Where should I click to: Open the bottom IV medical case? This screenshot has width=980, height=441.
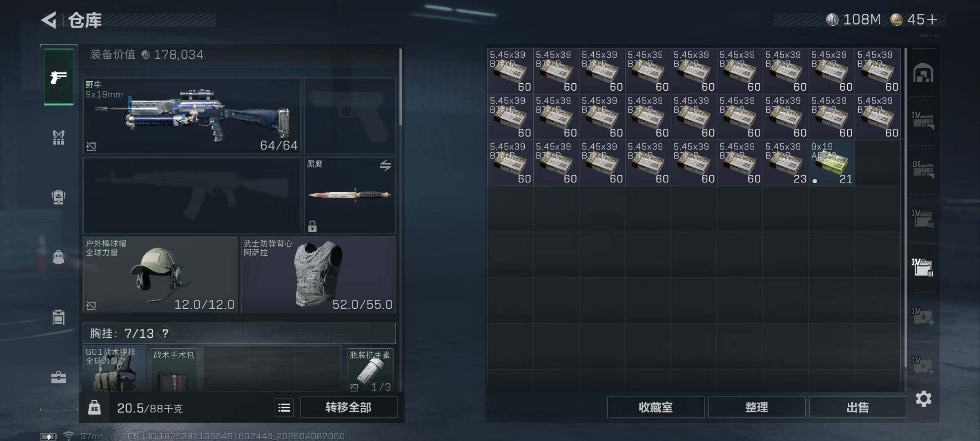(x=922, y=365)
